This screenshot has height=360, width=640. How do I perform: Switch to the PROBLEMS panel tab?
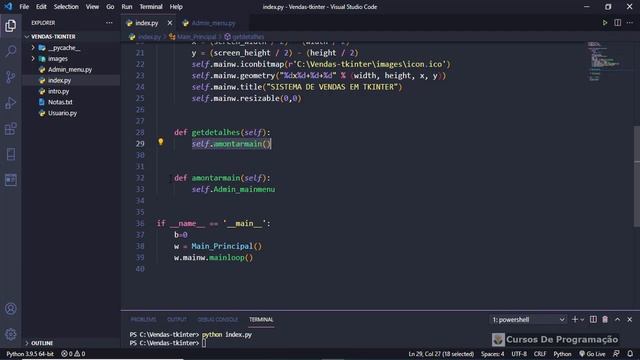pos(143,320)
